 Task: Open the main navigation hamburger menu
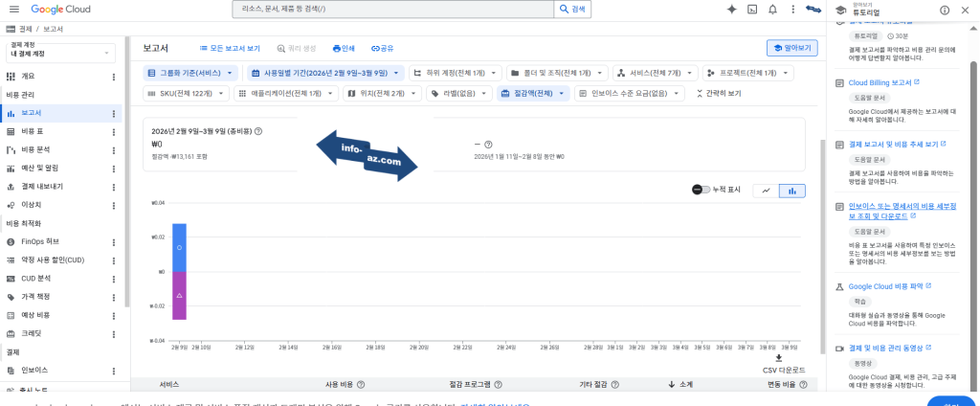click(x=13, y=10)
